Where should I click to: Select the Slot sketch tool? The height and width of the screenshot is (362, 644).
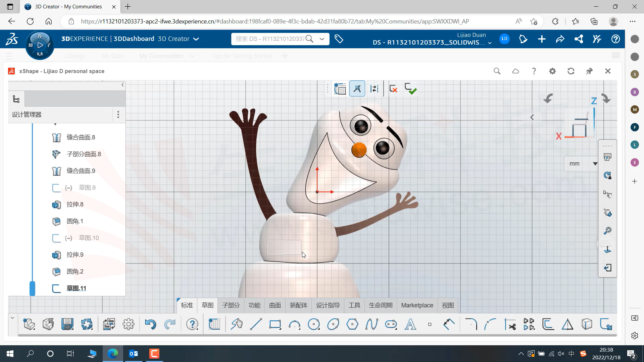point(391,324)
